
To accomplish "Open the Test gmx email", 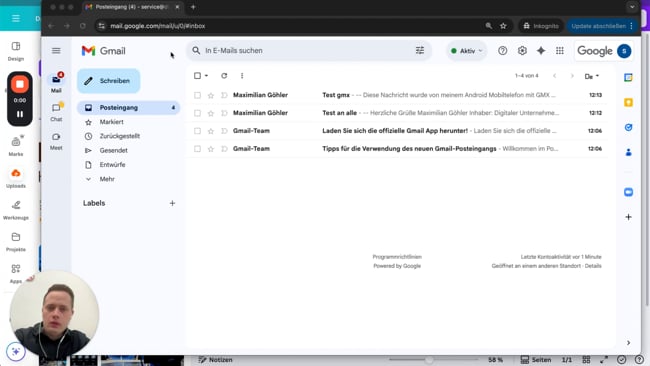I will click(x=397, y=95).
